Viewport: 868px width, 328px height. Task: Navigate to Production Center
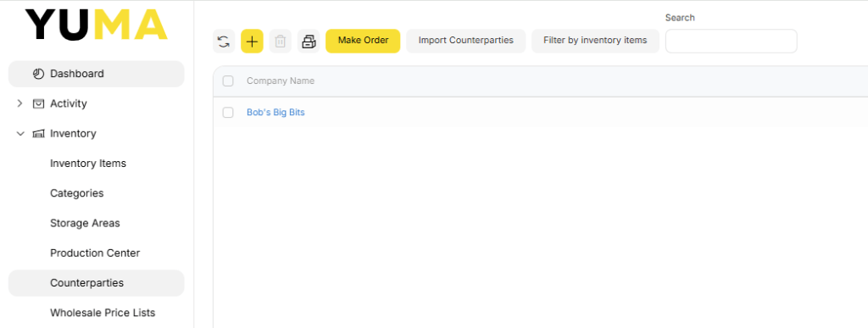tap(95, 253)
